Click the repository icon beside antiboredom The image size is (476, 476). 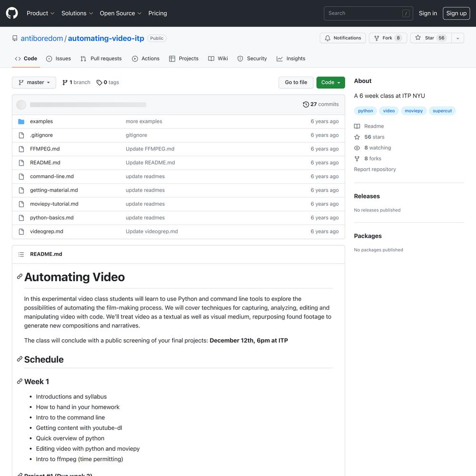pyautogui.click(x=15, y=38)
